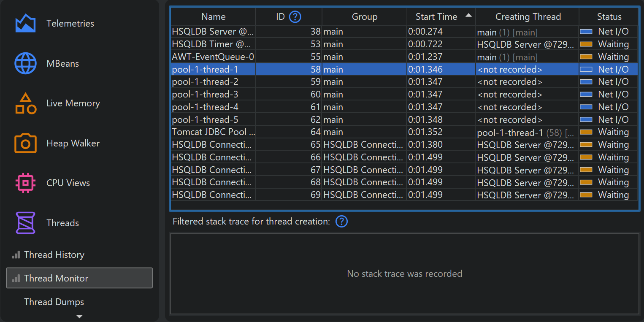The image size is (644, 322).
Task: Select the Thread Monitor item
Action: pyautogui.click(x=79, y=278)
